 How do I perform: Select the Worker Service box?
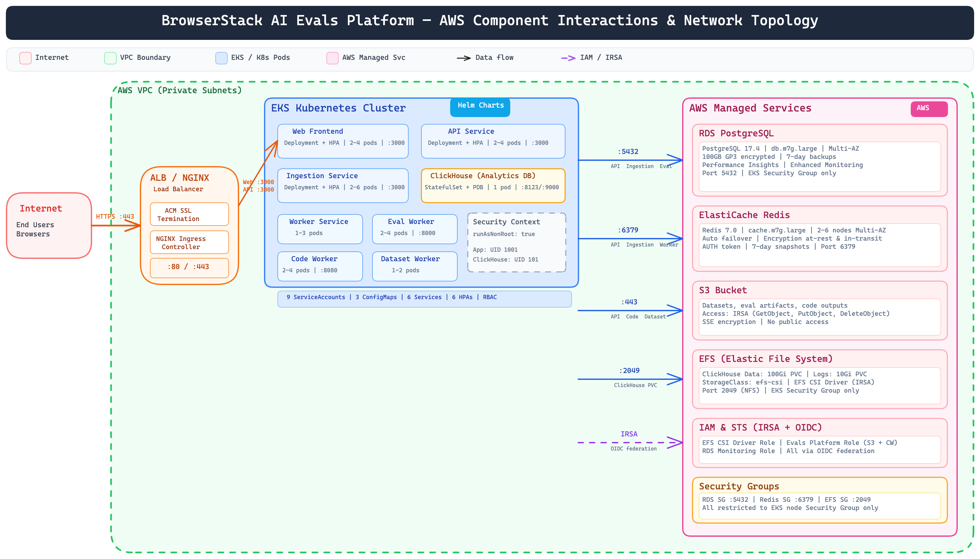pos(320,229)
